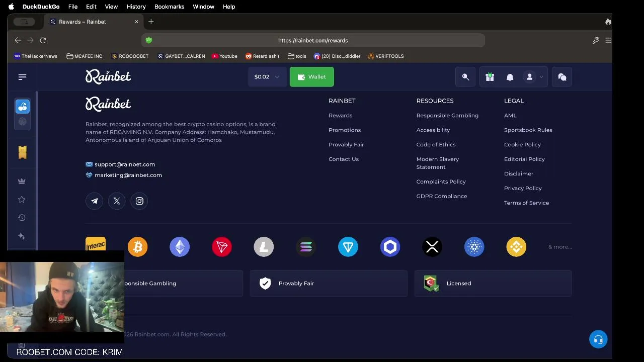This screenshot has height=362, width=644.
Task: Open the Terms of Service link
Action: point(526,203)
